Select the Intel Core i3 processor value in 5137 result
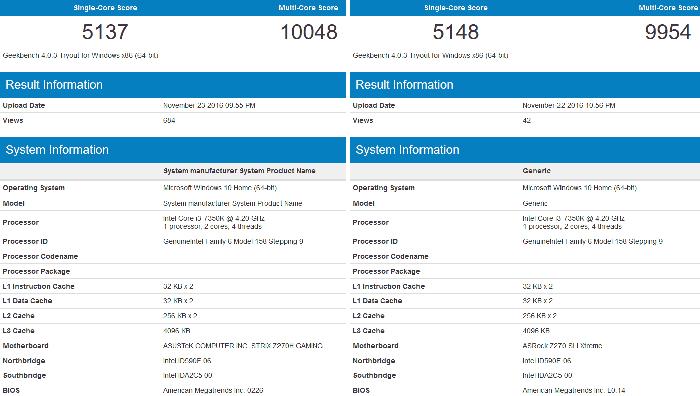The width and height of the screenshot is (700, 396). 214,222
